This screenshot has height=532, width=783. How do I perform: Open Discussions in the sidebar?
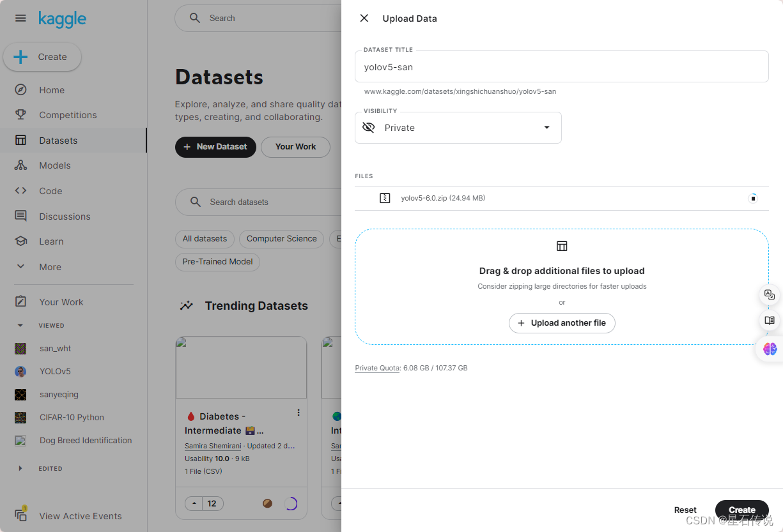coord(65,217)
